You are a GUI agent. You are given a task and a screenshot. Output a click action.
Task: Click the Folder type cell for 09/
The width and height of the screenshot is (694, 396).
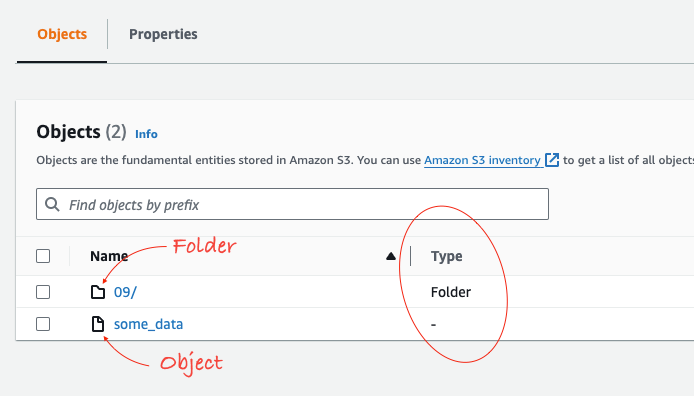click(x=451, y=292)
